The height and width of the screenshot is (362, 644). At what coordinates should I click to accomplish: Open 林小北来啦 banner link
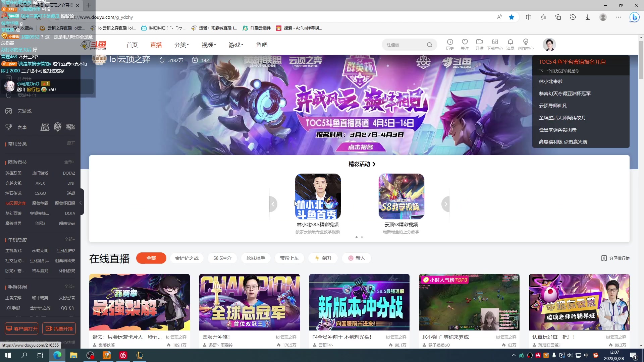click(551, 81)
